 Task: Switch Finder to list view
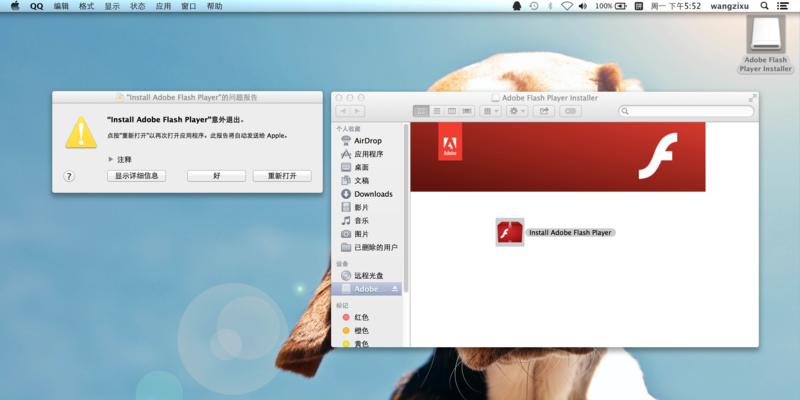(437, 111)
